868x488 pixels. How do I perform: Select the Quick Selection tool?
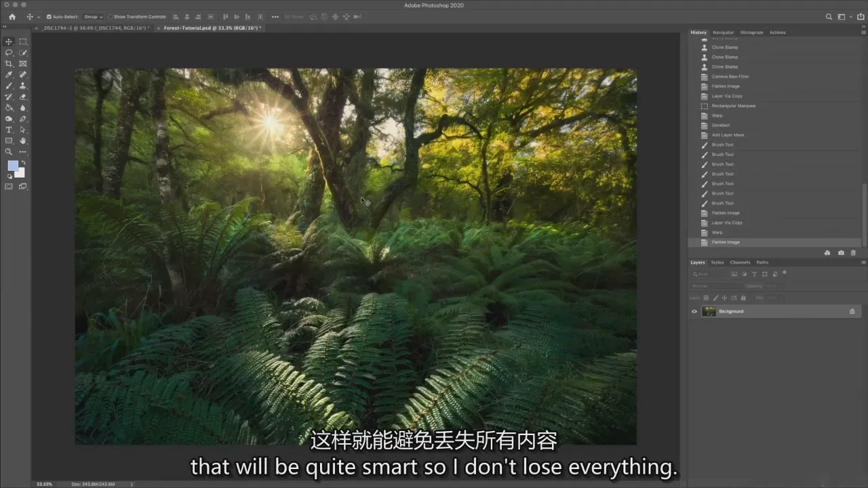[23, 52]
